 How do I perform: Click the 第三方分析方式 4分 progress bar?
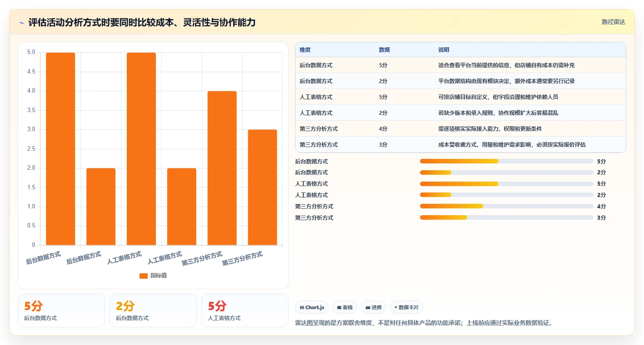[x=507, y=206]
